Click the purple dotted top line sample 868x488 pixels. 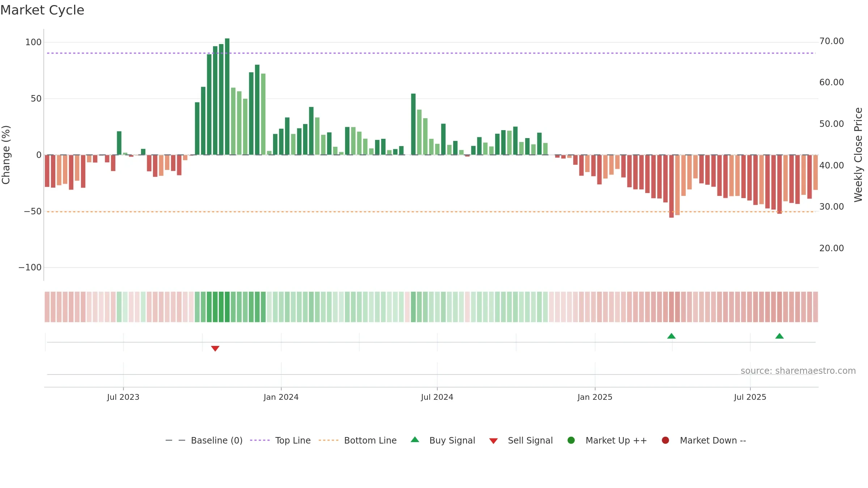260,440
